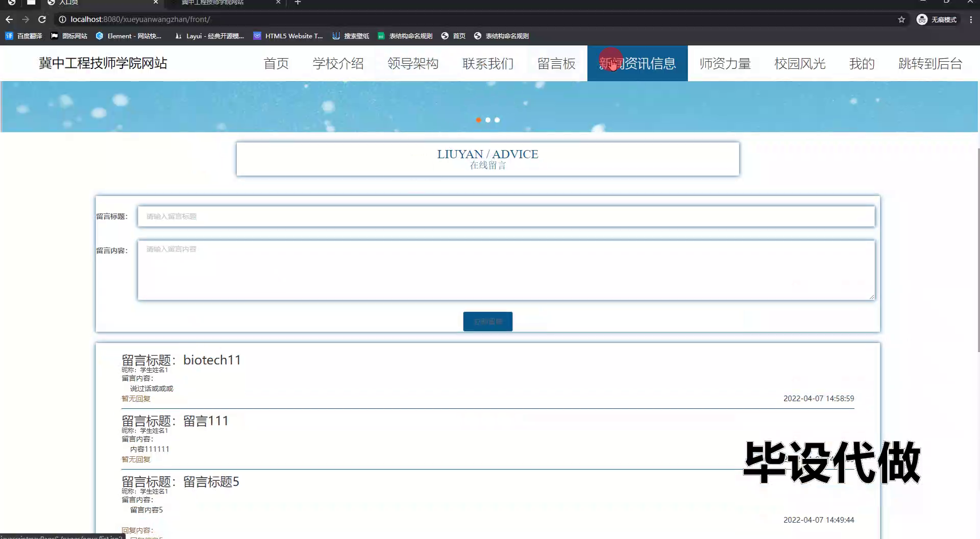This screenshot has height=539, width=980.
Task: Open 校园风光 navigation item
Action: (x=800, y=63)
